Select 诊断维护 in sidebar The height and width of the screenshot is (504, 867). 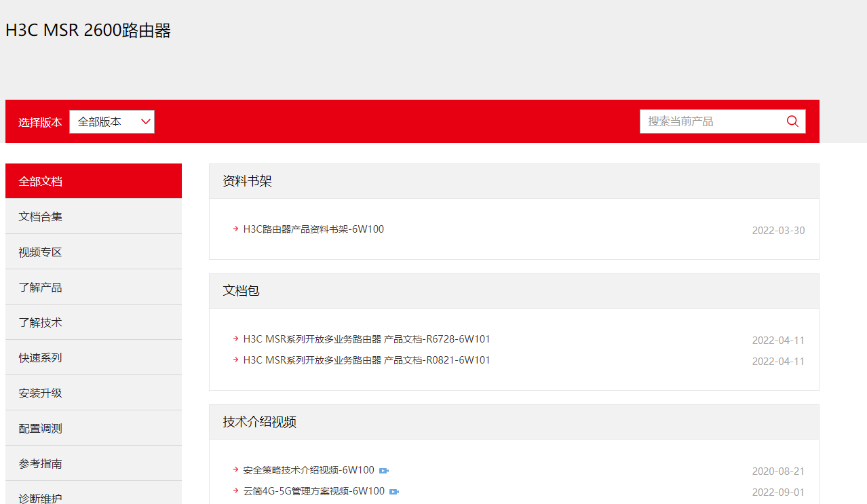pos(94,493)
